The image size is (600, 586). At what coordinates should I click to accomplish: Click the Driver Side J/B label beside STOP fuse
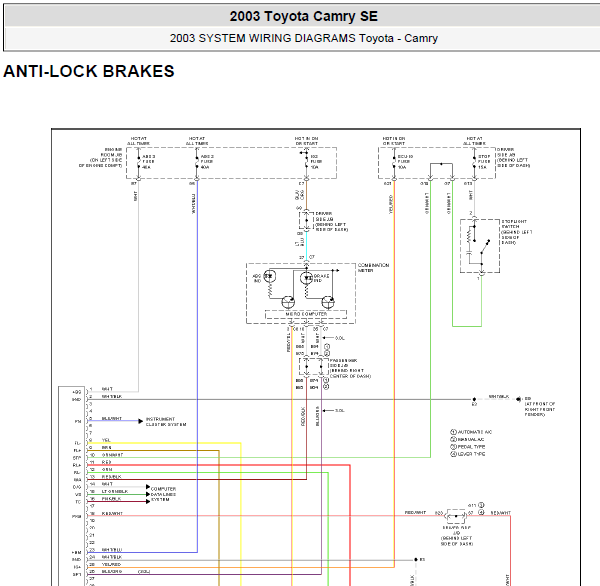pyautogui.click(x=514, y=157)
